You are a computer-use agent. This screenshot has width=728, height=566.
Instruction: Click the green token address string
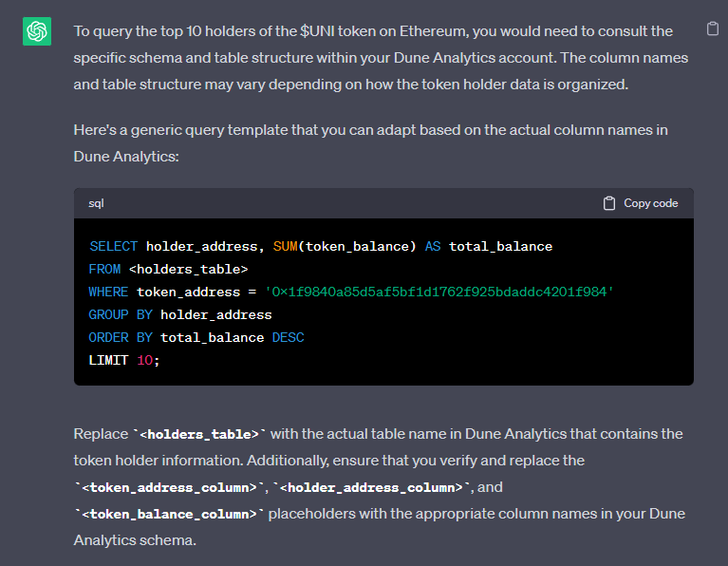[x=439, y=292]
